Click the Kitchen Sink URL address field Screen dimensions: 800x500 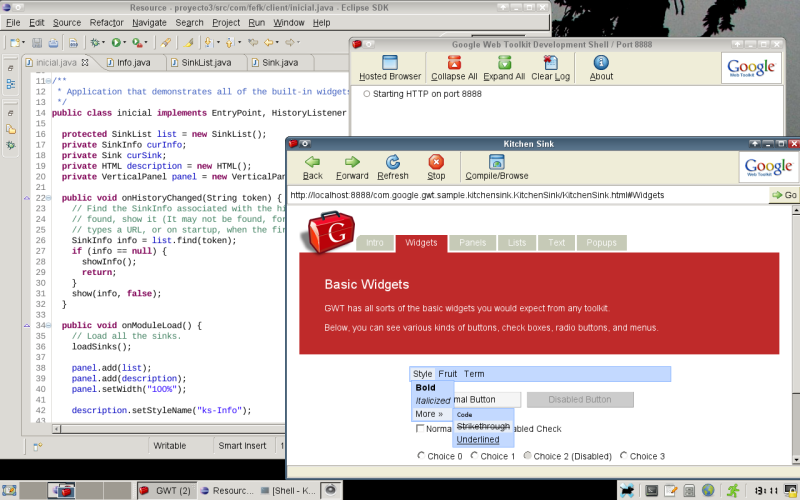click(528, 195)
